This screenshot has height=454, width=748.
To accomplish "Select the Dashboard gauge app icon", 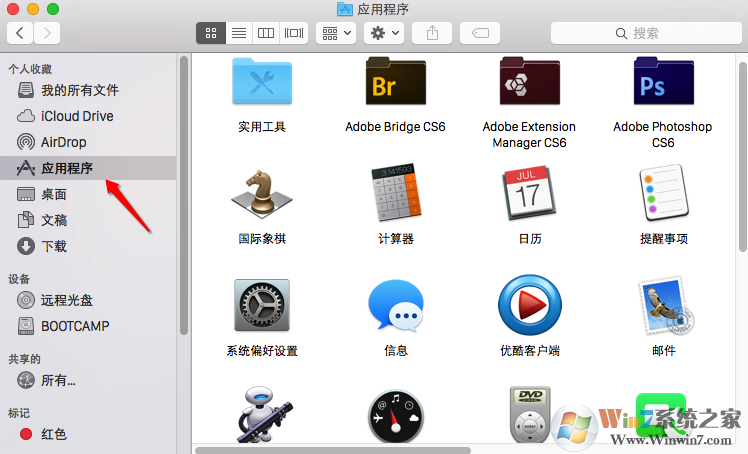I will (x=395, y=416).
